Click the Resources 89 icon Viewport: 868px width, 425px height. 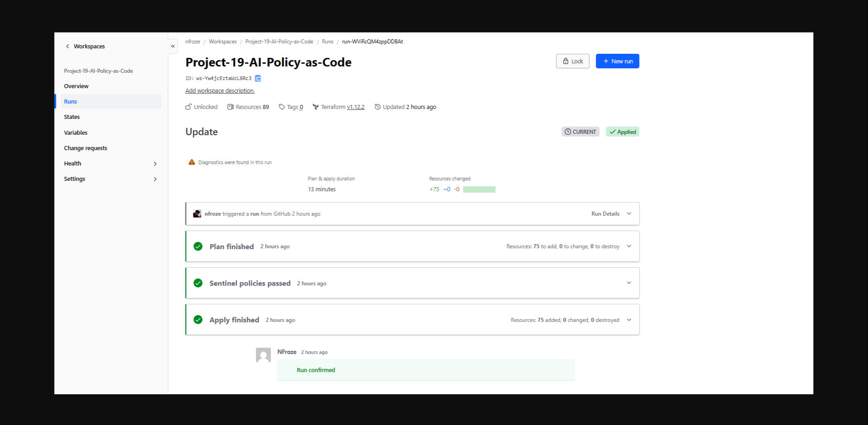click(231, 107)
